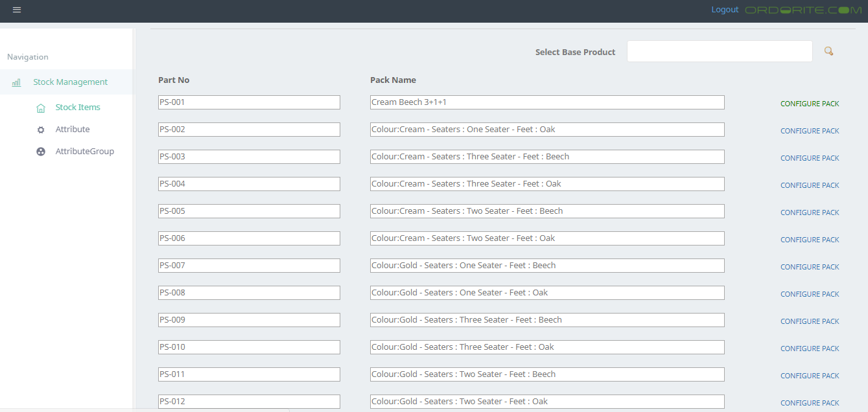Open the Stock Management menu
This screenshot has width=868, height=412.
(x=70, y=82)
